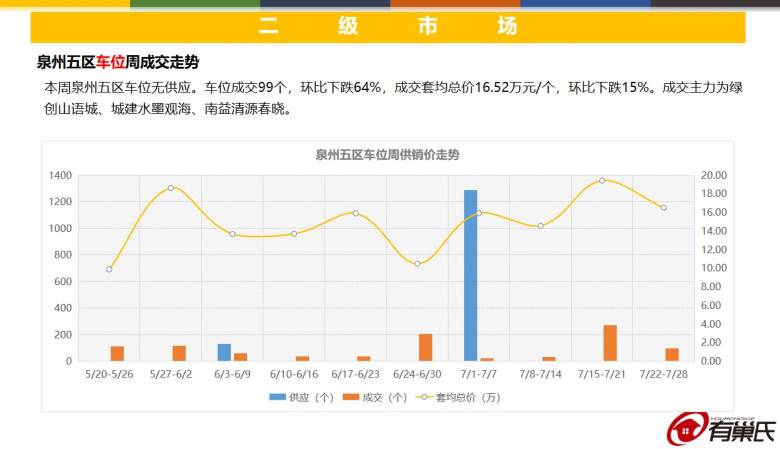The image size is (780, 449).
Task: Select the heading 泉州五区车位周成交走势
Action: tap(118, 62)
